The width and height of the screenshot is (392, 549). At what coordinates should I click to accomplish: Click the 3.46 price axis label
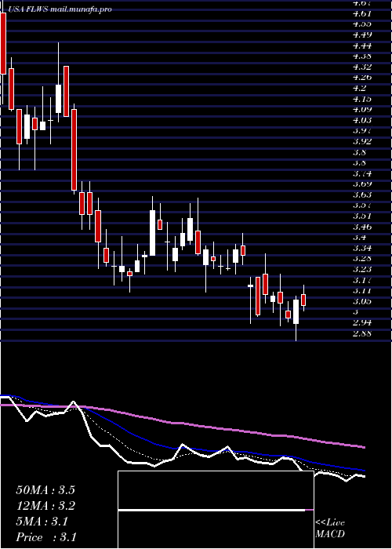(362, 227)
